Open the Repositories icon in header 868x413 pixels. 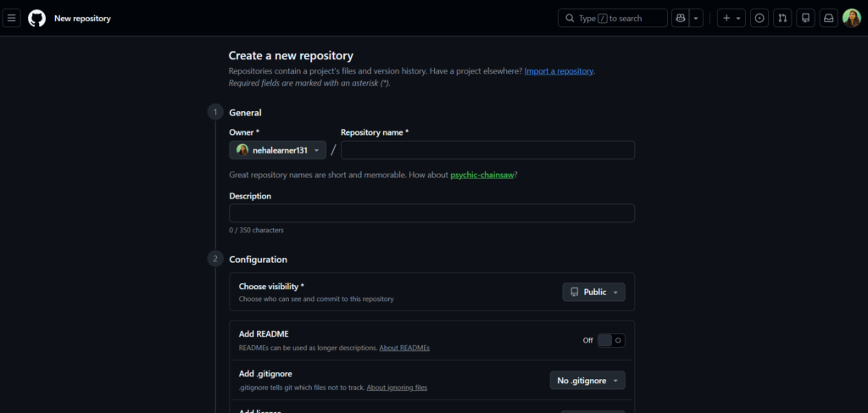[805, 19]
